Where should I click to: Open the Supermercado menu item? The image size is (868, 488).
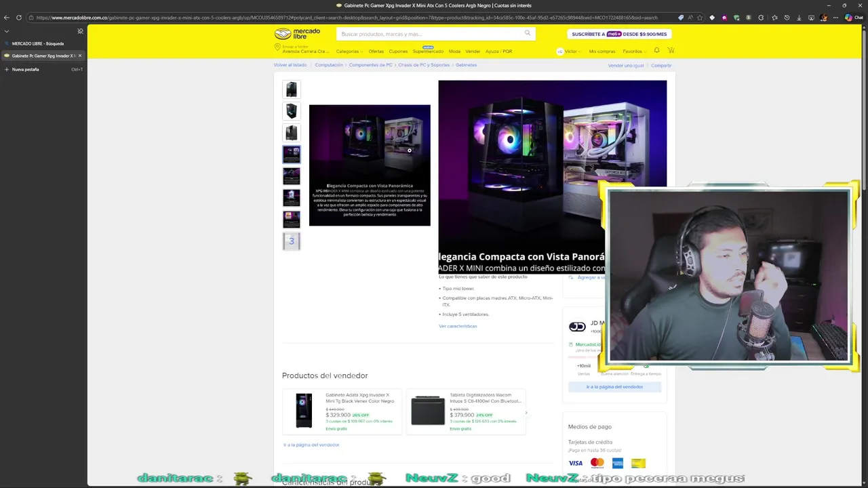(x=428, y=52)
